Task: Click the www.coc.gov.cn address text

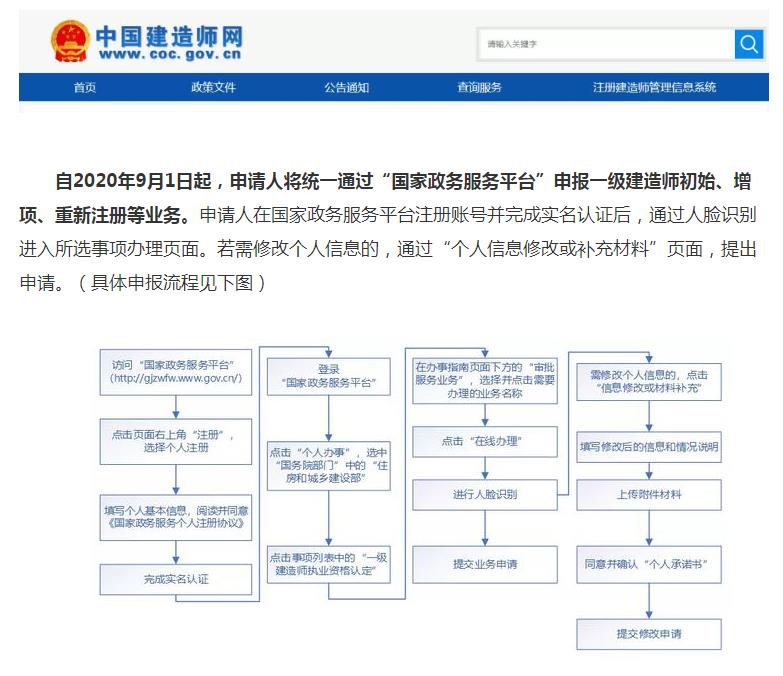Action: [170, 54]
